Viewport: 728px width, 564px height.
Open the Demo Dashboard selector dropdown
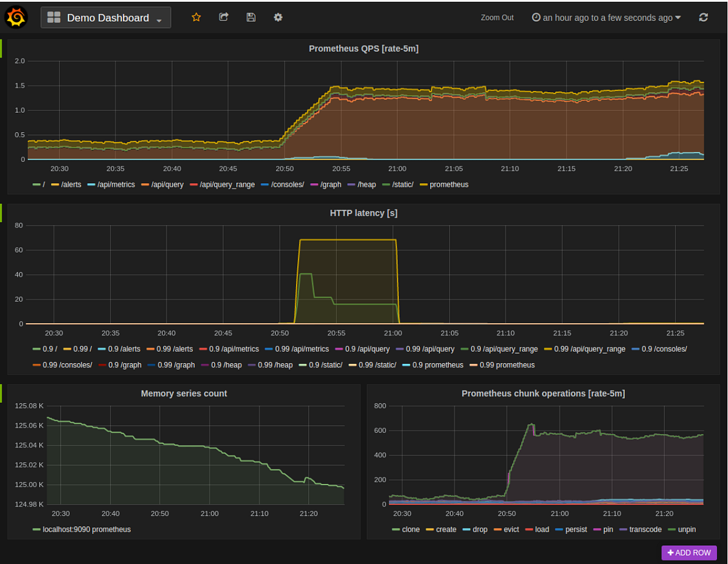(160, 18)
